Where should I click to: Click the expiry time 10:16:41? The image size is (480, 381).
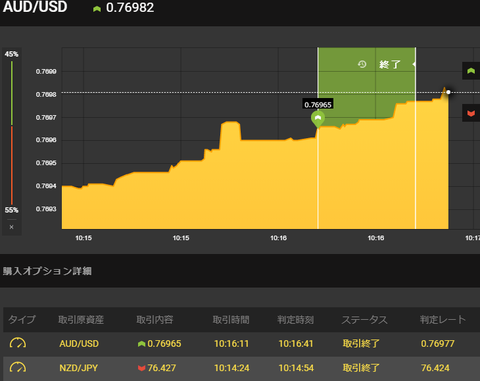296,344
